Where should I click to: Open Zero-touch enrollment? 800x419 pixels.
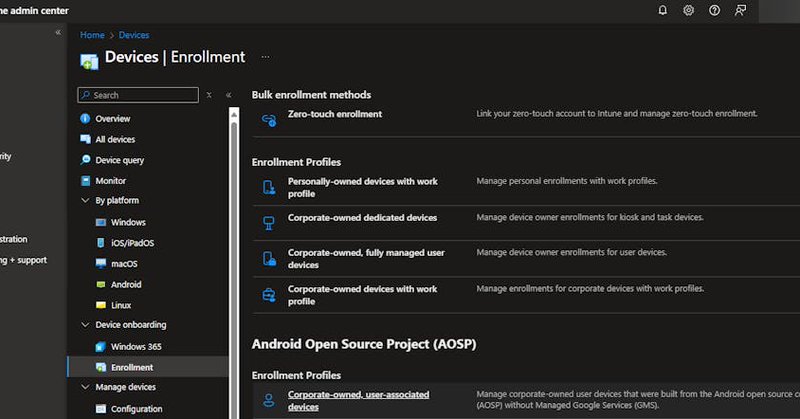tap(335, 114)
